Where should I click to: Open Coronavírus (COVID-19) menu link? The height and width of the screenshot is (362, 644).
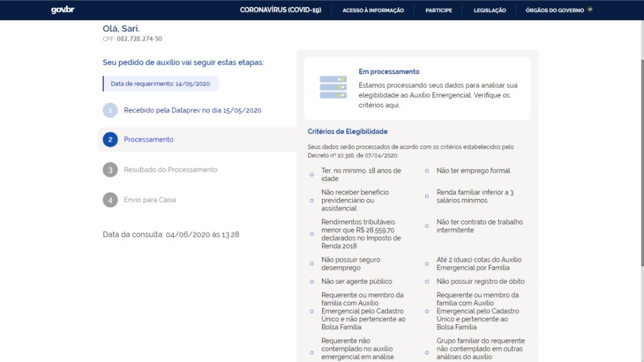(x=280, y=10)
